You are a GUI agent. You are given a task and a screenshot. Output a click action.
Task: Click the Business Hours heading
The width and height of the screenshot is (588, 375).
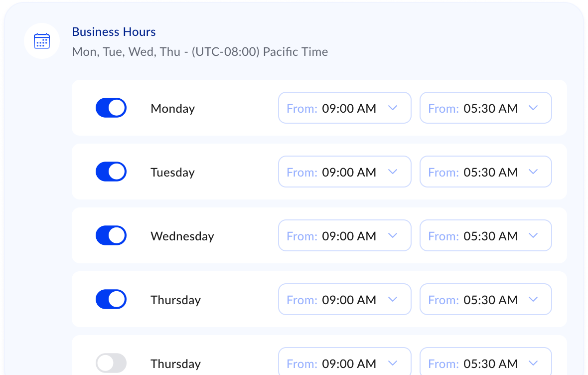coord(114,31)
